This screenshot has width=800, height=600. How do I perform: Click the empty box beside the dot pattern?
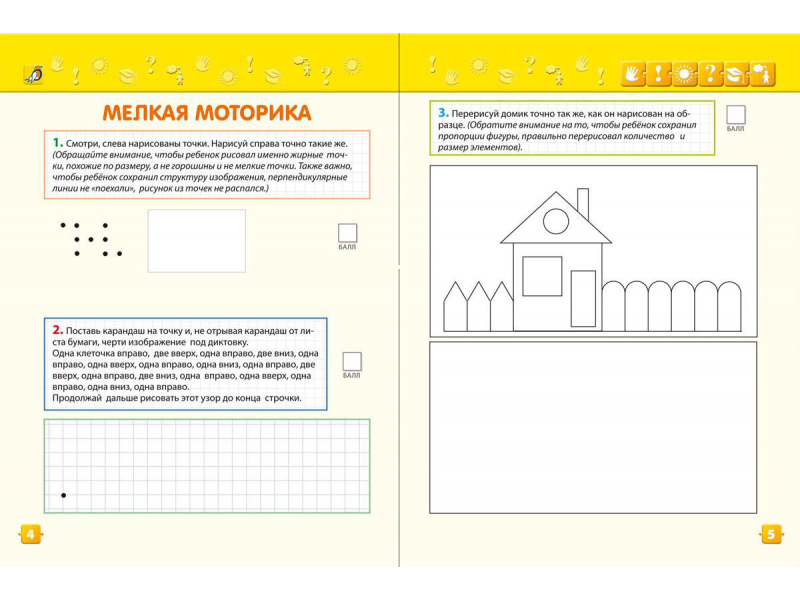(x=196, y=240)
